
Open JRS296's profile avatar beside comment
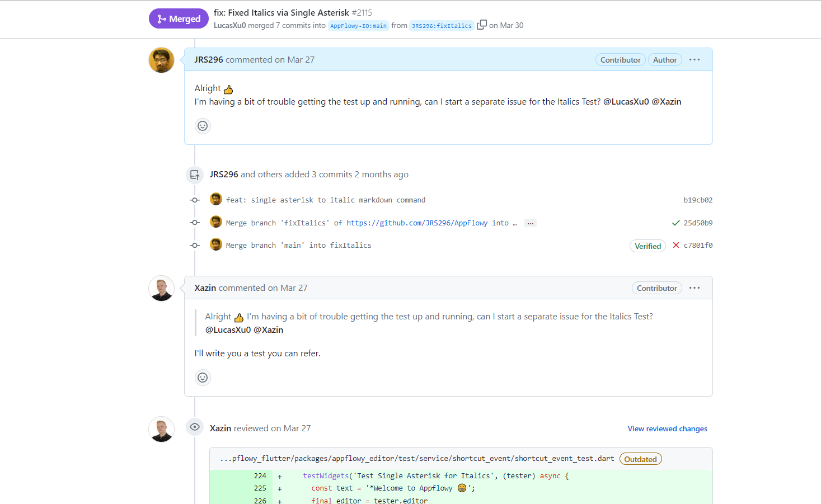(x=161, y=60)
